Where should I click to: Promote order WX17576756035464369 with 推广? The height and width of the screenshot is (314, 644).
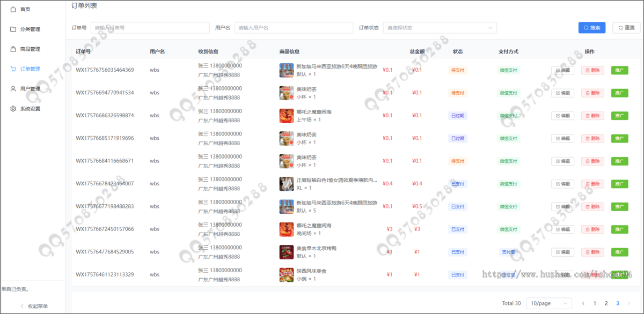(619, 70)
